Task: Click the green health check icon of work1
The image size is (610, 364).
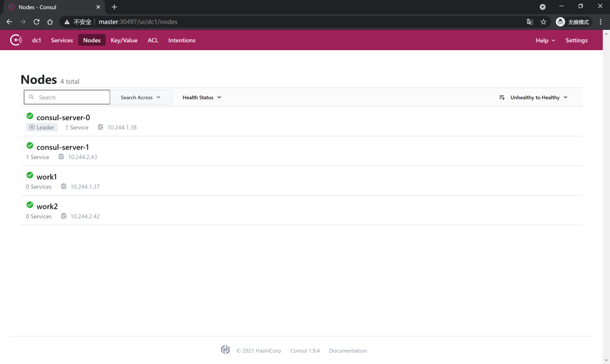Action: point(29,175)
